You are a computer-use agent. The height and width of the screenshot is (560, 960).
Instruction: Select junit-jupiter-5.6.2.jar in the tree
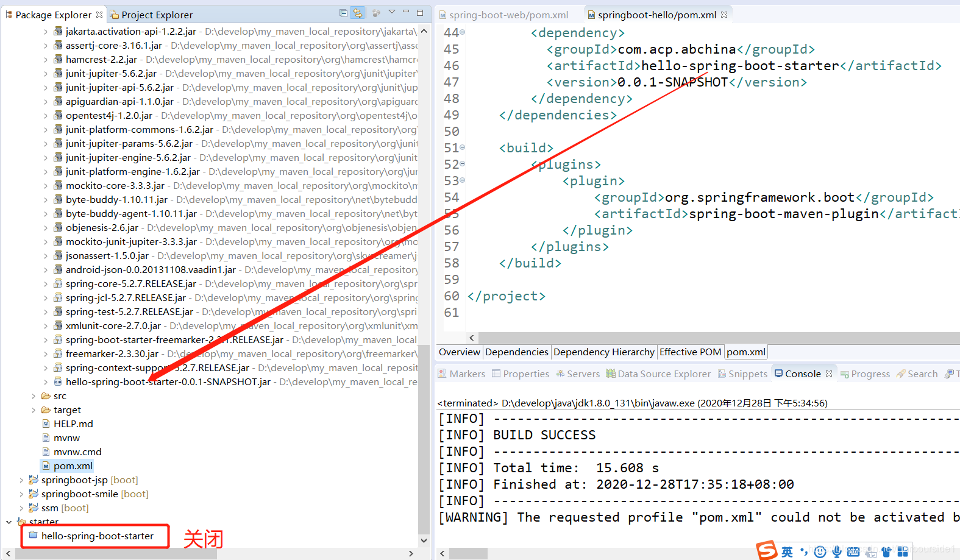[x=111, y=74]
